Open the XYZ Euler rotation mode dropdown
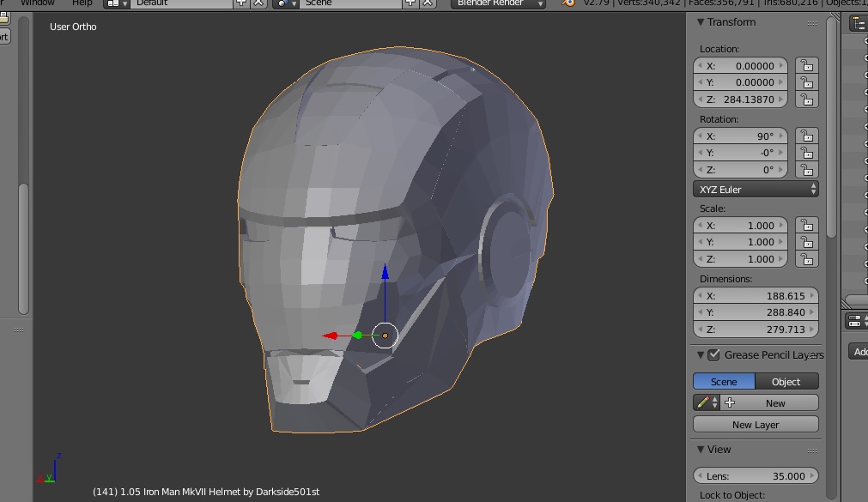The image size is (868, 502). [x=755, y=190]
